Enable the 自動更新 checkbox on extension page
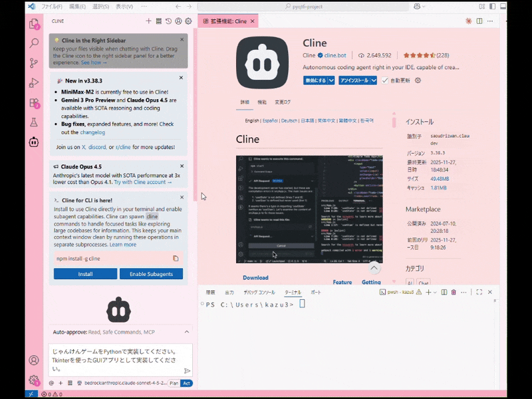 pos(384,80)
